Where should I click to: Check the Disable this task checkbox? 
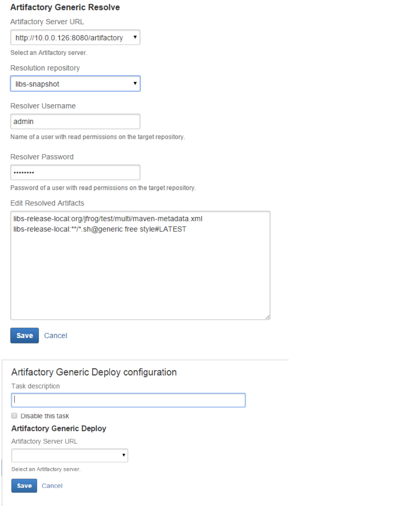[x=15, y=416]
